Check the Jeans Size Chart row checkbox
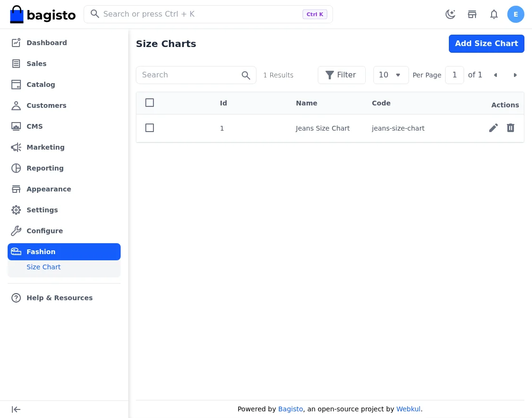 [x=150, y=128]
